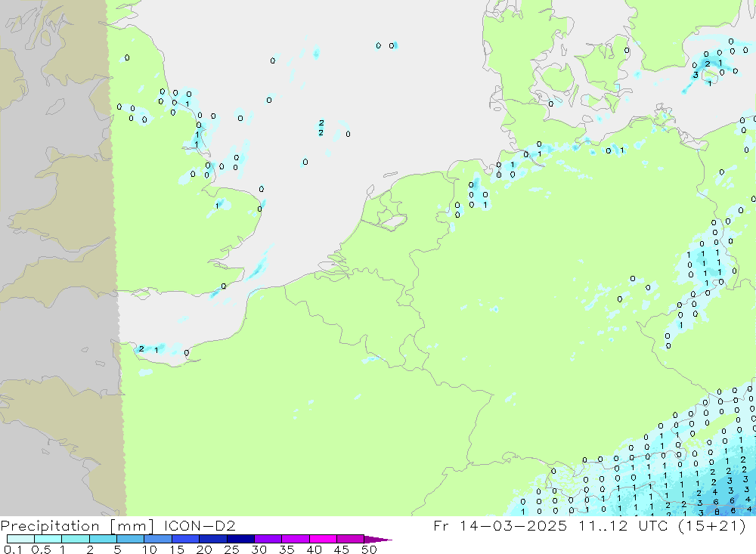Click the 30–35 mm violet legend swatch
The image size is (756, 554).
(x=268, y=539)
